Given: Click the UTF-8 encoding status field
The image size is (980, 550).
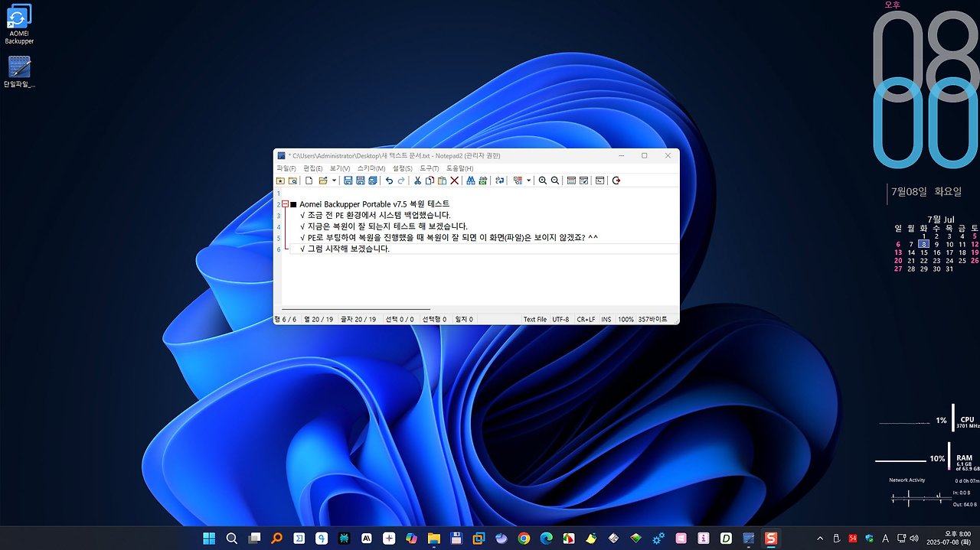Looking at the screenshot, I should (561, 319).
